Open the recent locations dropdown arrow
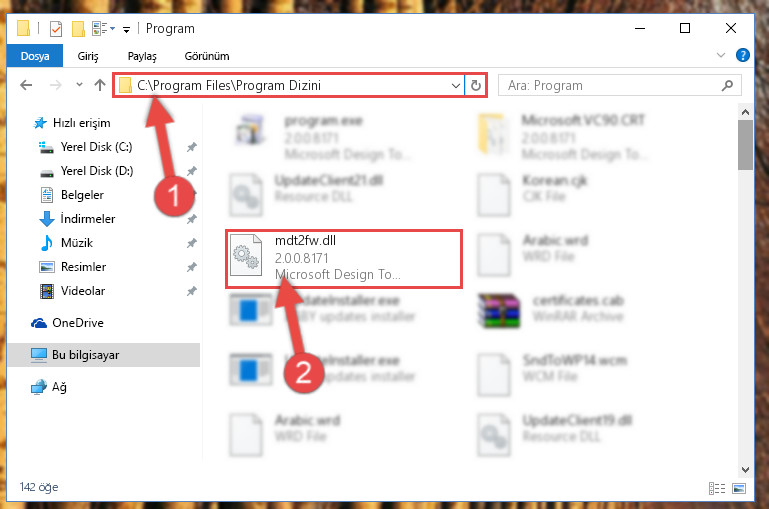769x509 pixels. pyautogui.click(x=79, y=85)
